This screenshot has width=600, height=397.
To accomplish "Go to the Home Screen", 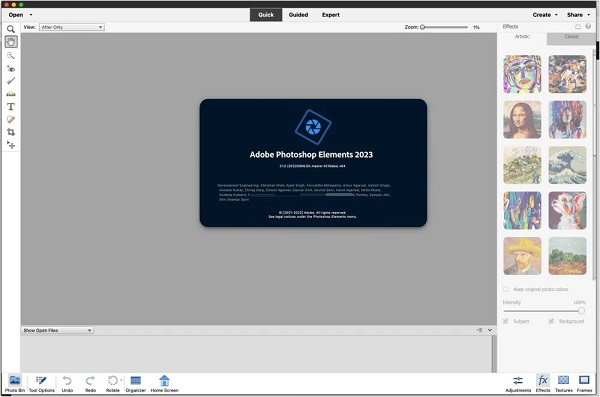I will pos(165,384).
